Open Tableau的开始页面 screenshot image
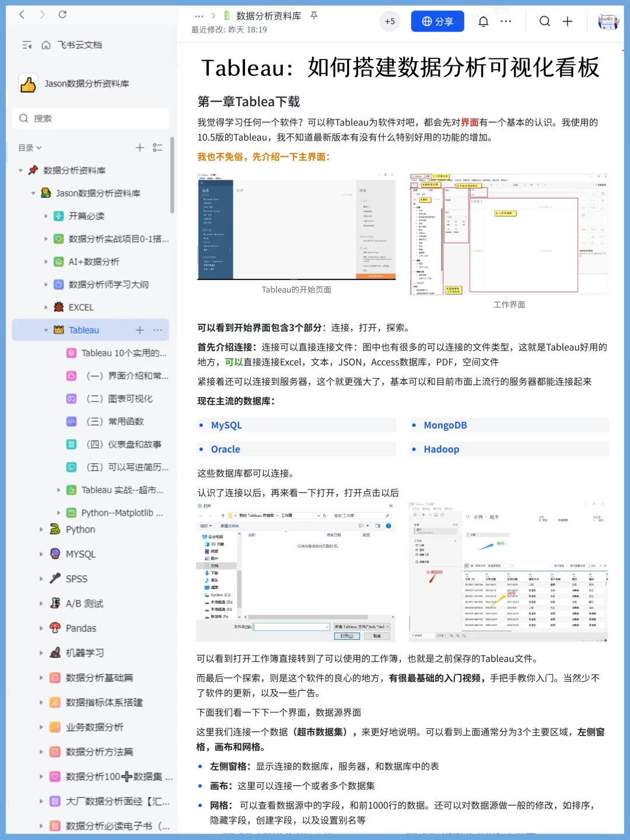 coord(296,226)
